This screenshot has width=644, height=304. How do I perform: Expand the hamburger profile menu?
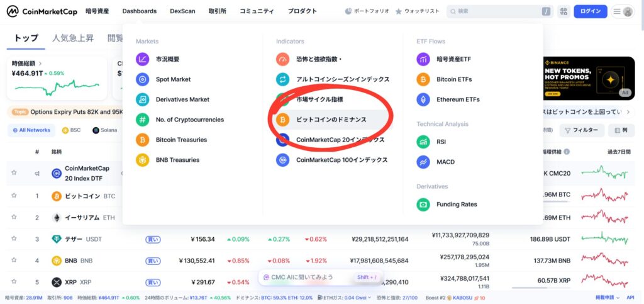point(622,11)
